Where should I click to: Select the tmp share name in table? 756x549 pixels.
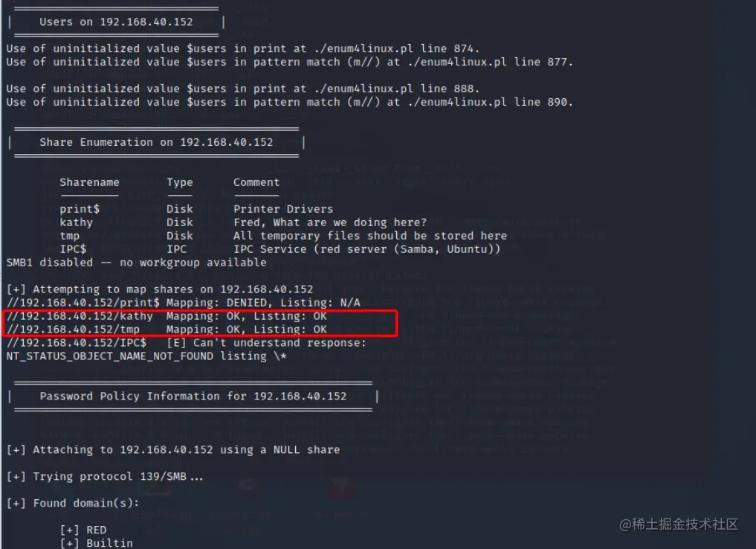(x=69, y=235)
